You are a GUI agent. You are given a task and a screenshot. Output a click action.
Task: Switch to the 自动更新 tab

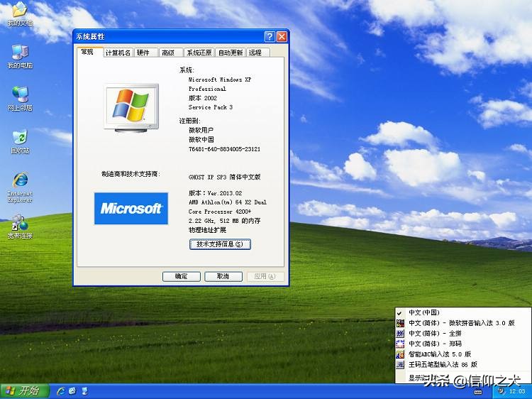[231, 53]
